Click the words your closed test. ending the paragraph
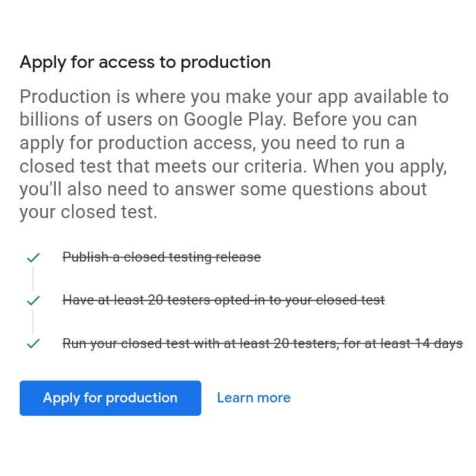 (89, 212)
